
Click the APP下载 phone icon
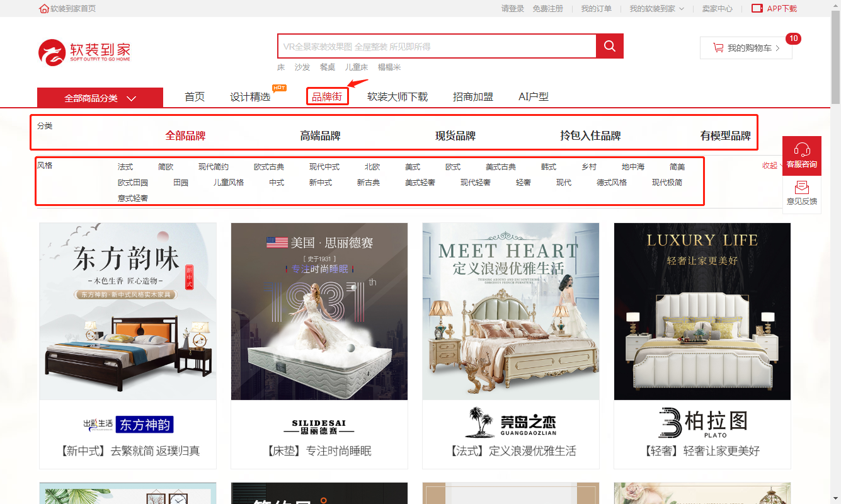757,9
